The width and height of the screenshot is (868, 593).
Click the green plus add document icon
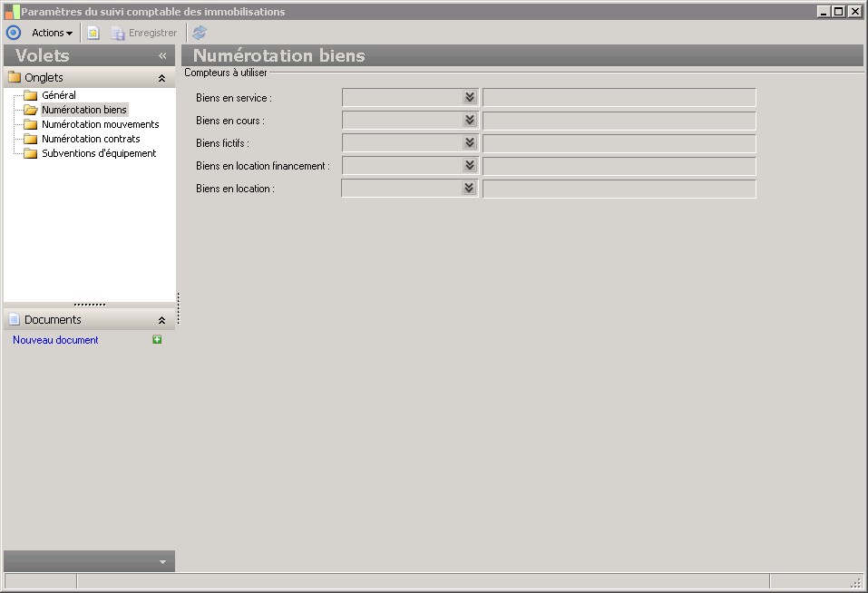(x=157, y=340)
